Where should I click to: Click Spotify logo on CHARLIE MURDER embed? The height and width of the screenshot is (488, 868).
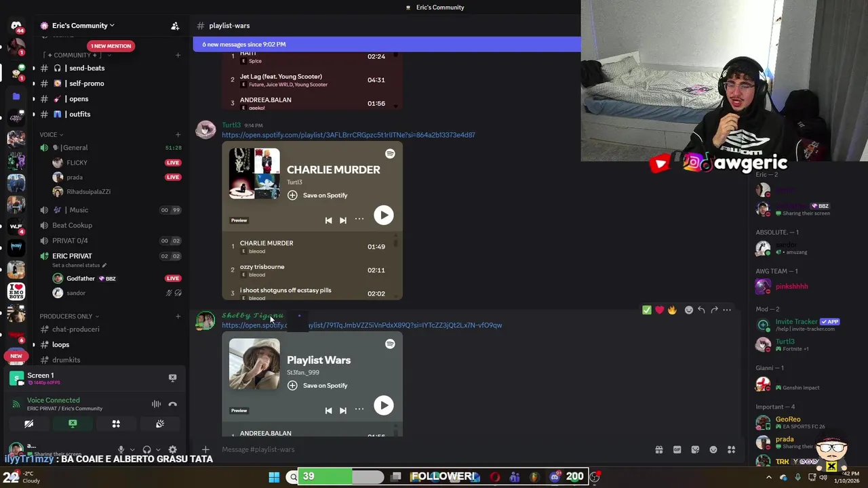click(x=390, y=154)
